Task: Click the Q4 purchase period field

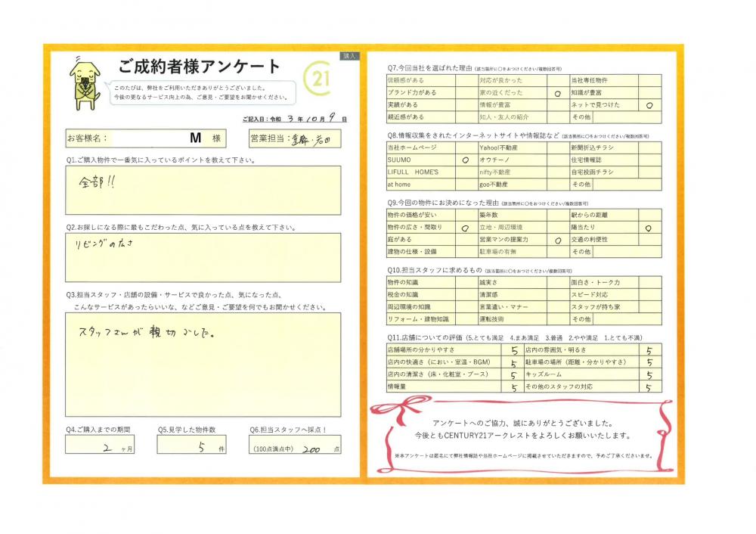Action: click(110, 447)
